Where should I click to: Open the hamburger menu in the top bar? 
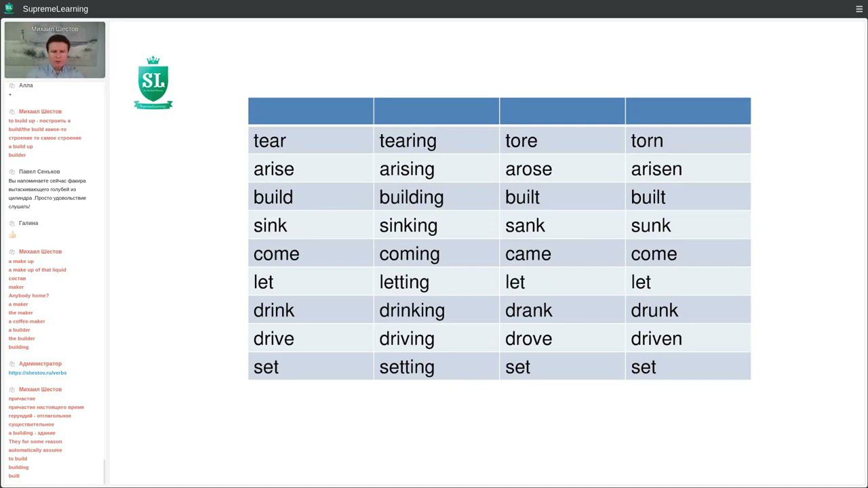859,9
